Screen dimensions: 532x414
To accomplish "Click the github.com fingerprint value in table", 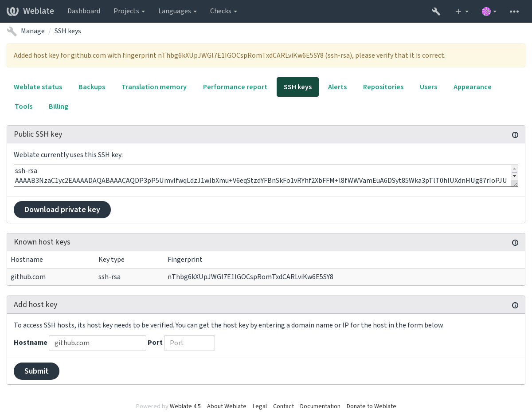I will pyautogui.click(x=250, y=277).
